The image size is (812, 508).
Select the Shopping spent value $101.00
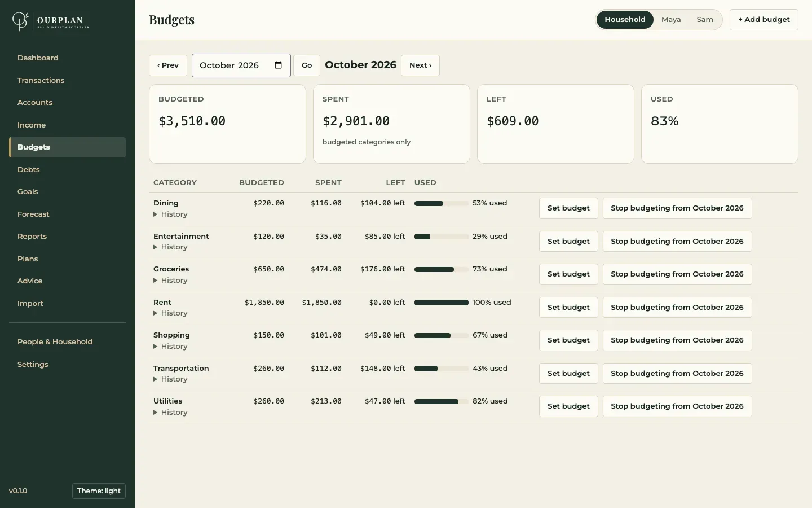click(326, 335)
